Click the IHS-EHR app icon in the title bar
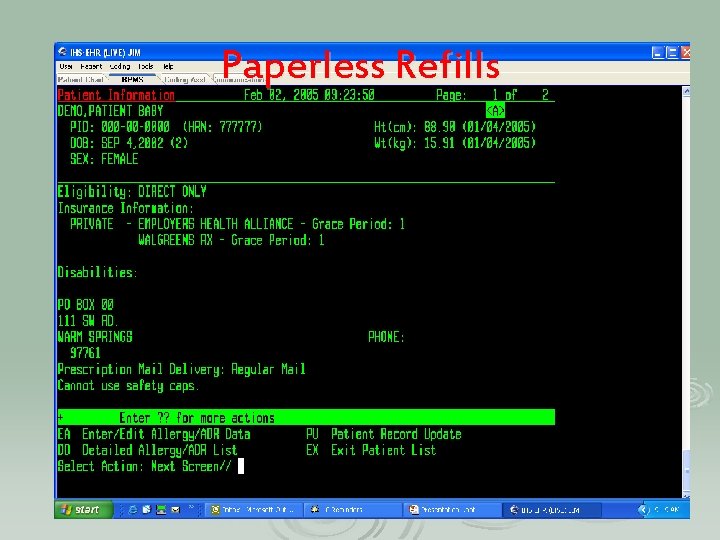Screen dimensions: 720x540 coord(62,52)
